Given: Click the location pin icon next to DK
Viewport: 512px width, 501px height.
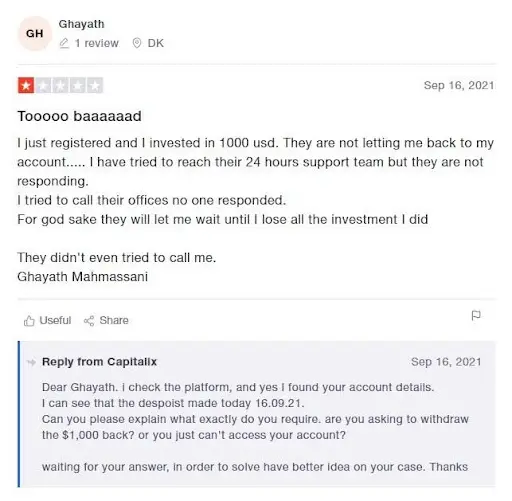Looking at the screenshot, I should tap(137, 43).
